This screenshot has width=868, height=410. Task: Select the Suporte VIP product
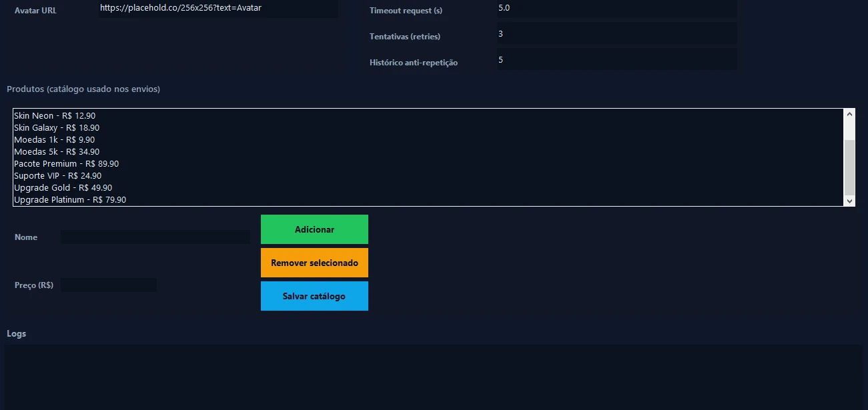pyautogui.click(x=58, y=176)
